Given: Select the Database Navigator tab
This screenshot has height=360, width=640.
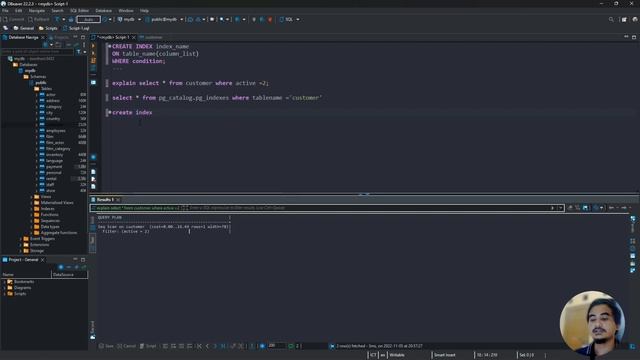Looking at the screenshot, I should pyautogui.click(x=20, y=37).
